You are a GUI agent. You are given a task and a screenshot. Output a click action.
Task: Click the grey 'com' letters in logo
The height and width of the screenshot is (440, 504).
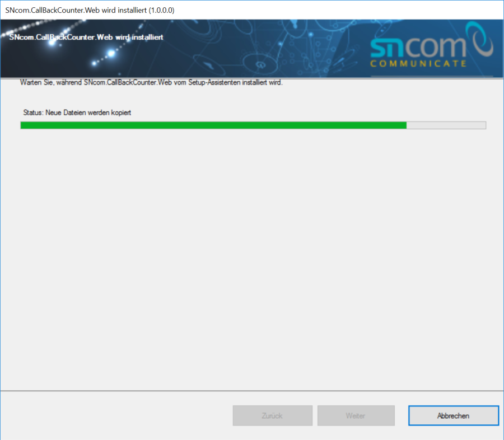point(435,48)
